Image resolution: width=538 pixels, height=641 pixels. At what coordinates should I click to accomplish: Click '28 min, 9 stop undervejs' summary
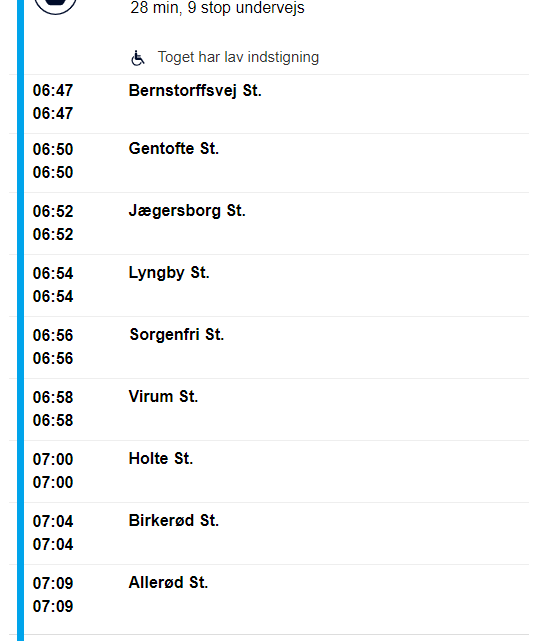click(x=217, y=8)
